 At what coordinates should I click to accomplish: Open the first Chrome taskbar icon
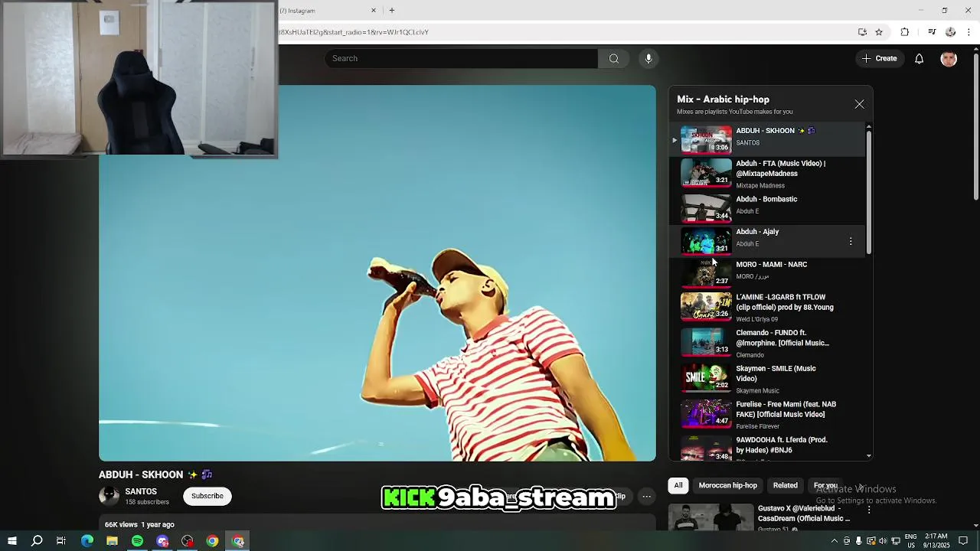(x=212, y=541)
